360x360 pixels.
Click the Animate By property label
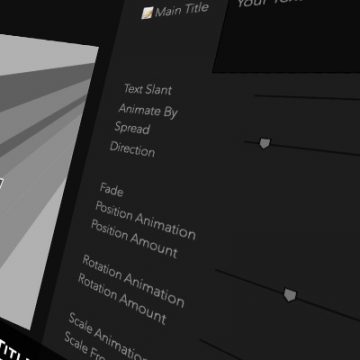click(148, 111)
